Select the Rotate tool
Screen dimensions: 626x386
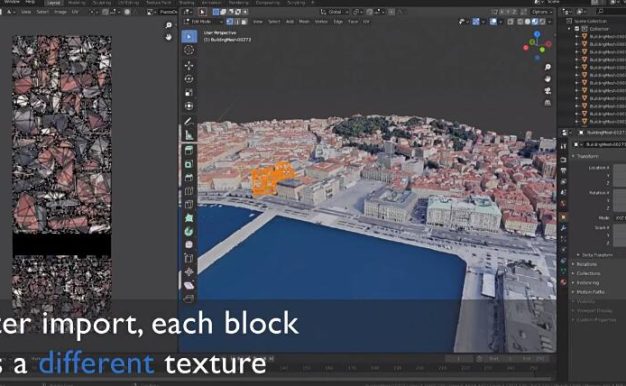(x=189, y=79)
